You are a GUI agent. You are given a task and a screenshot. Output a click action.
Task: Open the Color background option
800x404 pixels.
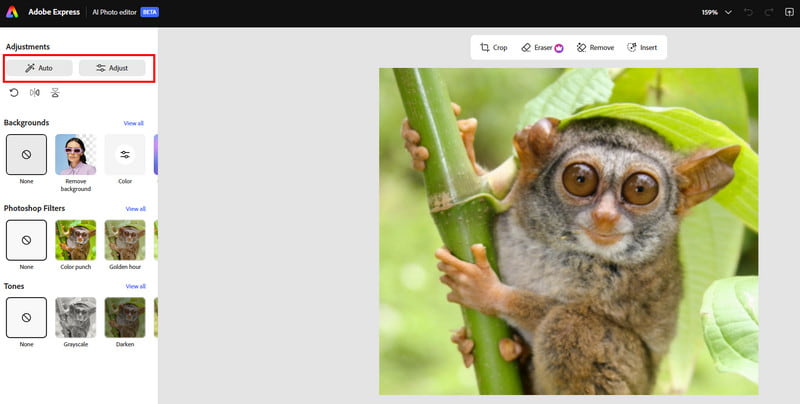[x=125, y=155]
